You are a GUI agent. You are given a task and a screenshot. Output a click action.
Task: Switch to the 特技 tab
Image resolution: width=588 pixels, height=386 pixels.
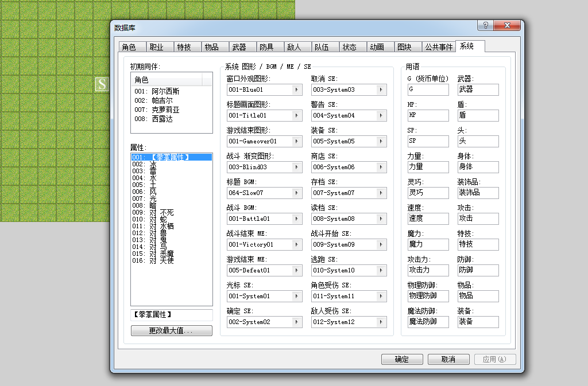(187, 47)
